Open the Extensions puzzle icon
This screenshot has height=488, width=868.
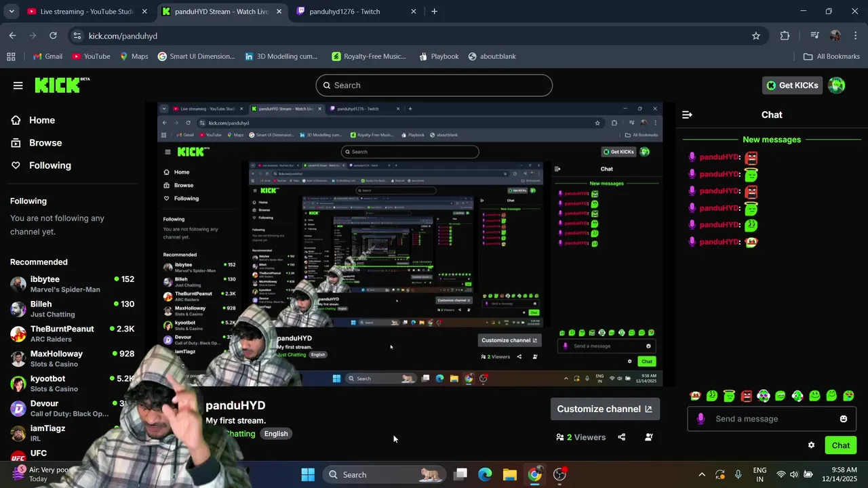785,36
